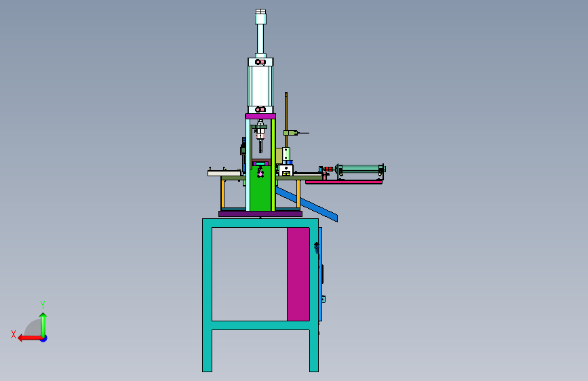
Task: Click the green Y axis arrow of the triad
Action: point(43,325)
